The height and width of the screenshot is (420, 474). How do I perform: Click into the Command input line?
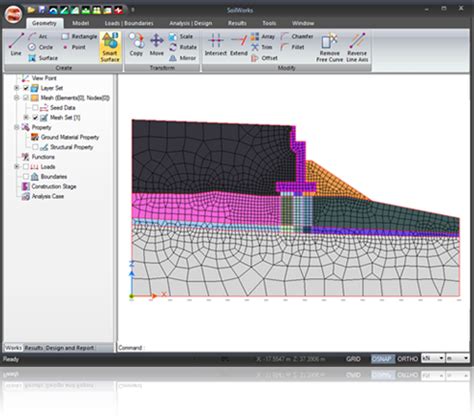(x=293, y=348)
